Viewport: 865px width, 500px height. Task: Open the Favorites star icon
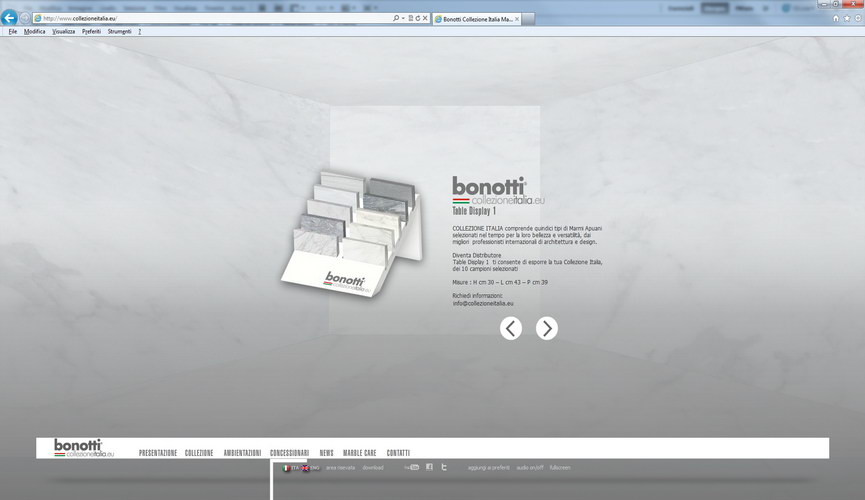tap(847, 18)
